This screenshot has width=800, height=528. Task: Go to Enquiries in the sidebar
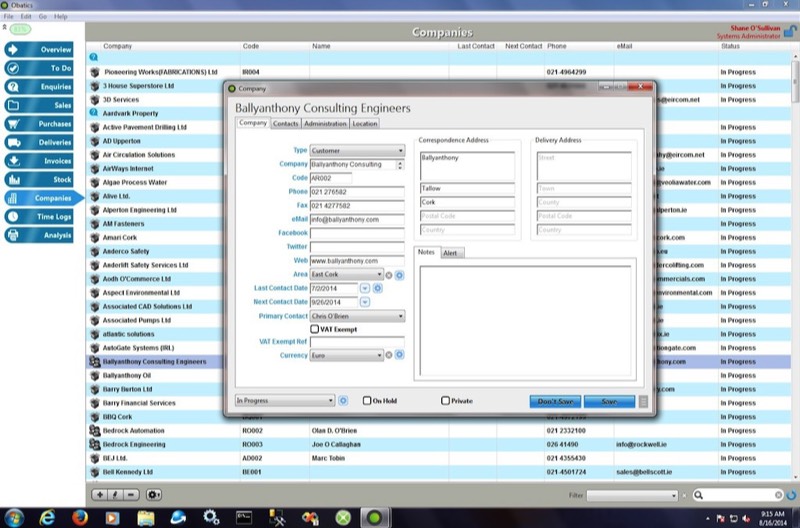(x=39, y=87)
